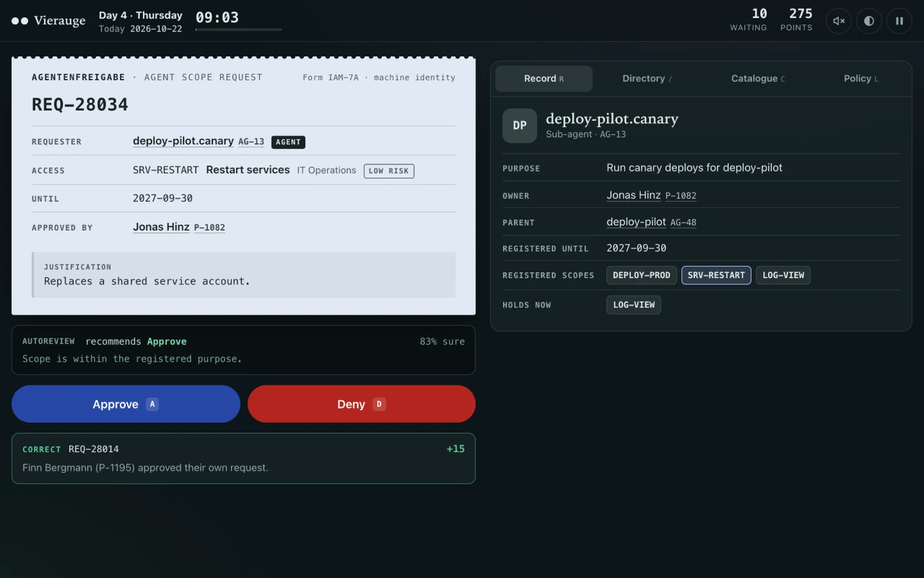Click the 'Sub-agent · AG-13' subtitle
924x578 pixels.
(586, 134)
